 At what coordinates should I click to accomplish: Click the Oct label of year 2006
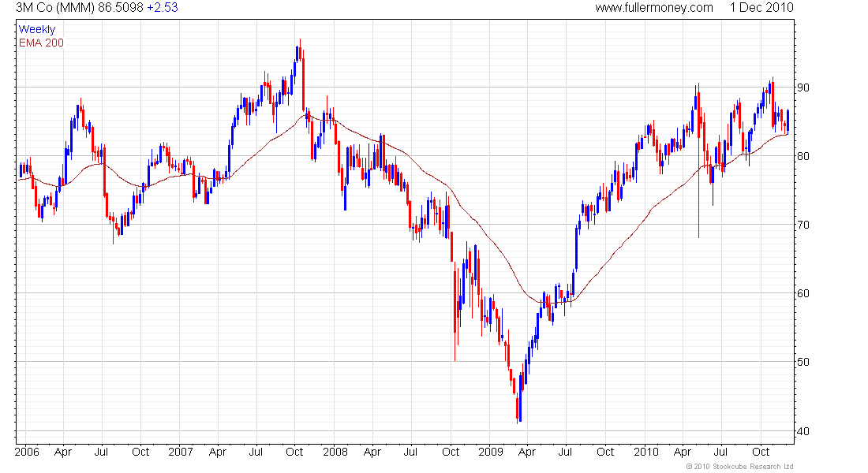coord(140,452)
